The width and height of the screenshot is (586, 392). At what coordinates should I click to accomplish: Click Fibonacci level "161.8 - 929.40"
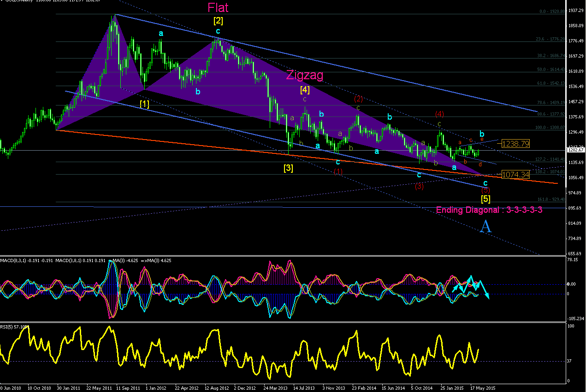pyautogui.click(x=551, y=199)
